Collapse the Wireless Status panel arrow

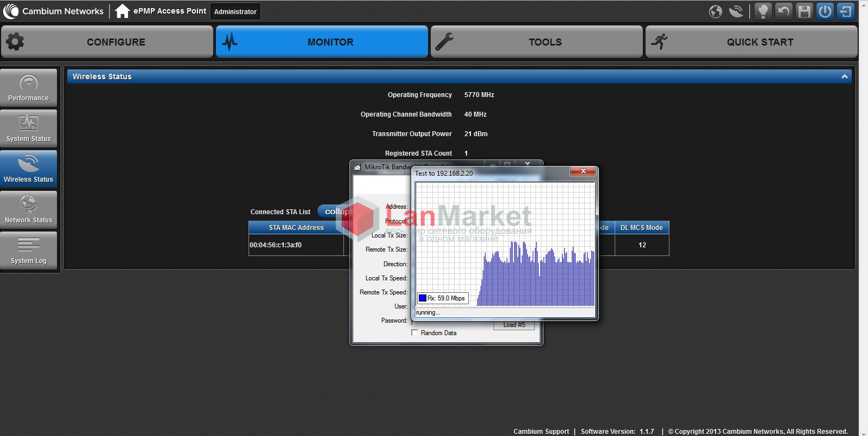(844, 76)
